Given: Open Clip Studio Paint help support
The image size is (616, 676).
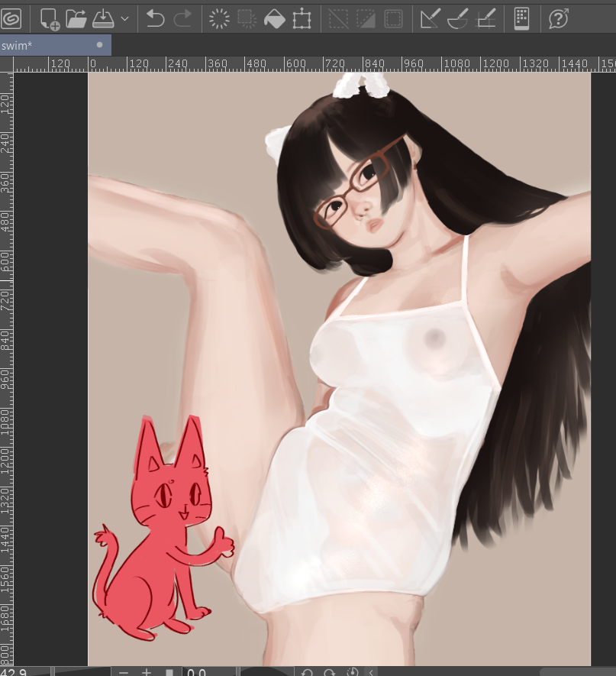Looking at the screenshot, I should pos(559,18).
